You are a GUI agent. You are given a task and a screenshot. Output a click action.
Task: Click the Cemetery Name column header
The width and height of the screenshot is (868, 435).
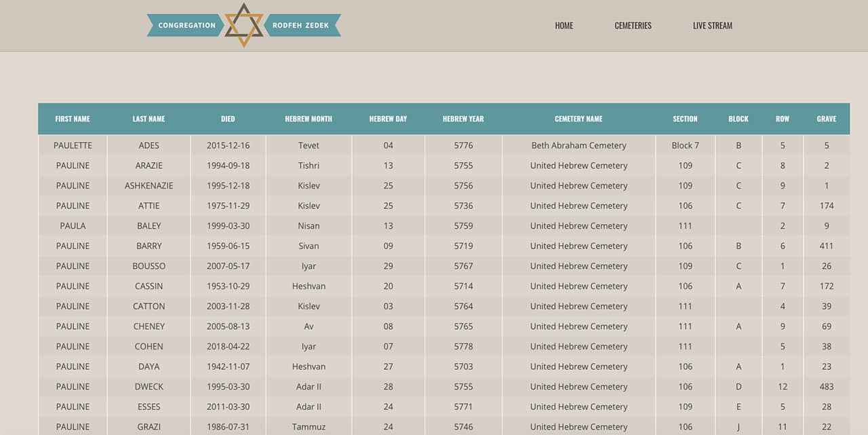(578, 119)
